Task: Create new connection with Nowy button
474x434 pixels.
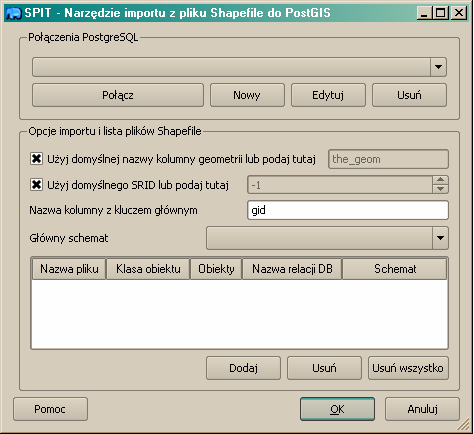Action: [247, 95]
